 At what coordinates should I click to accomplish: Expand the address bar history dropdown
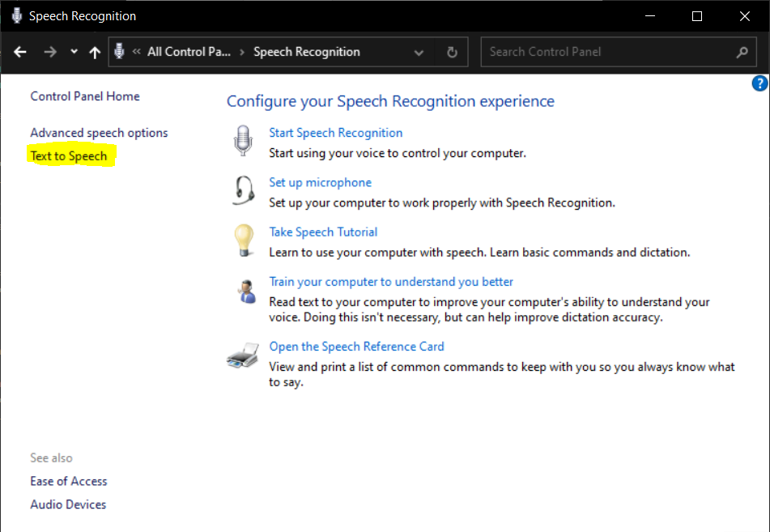pyautogui.click(x=419, y=52)
